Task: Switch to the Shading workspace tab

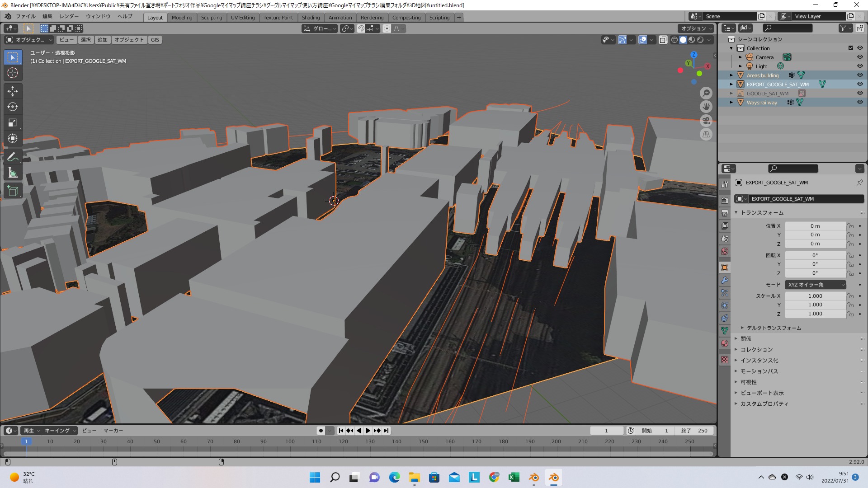Action: click(311, 18)
